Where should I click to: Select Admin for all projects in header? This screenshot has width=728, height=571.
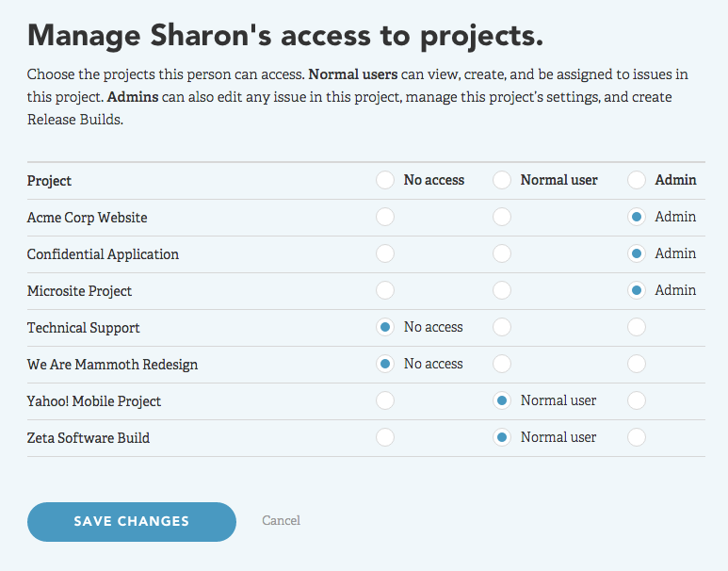coord(637,180)
